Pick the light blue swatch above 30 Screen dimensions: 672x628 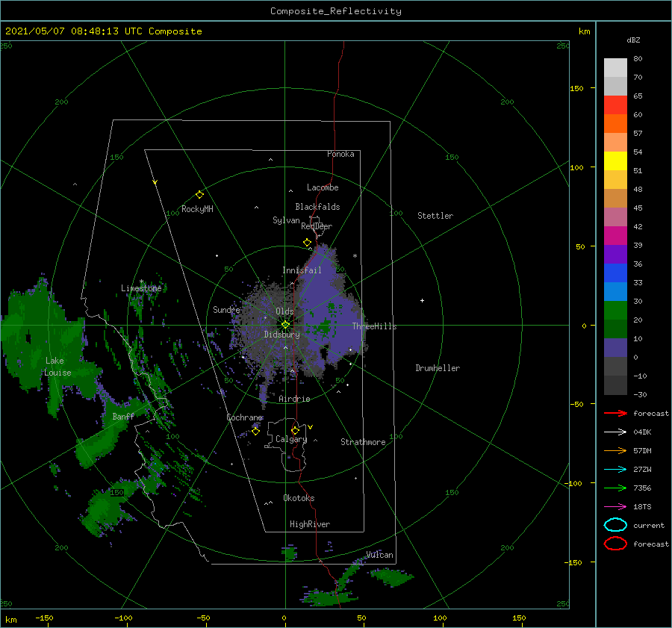(615, 291)
